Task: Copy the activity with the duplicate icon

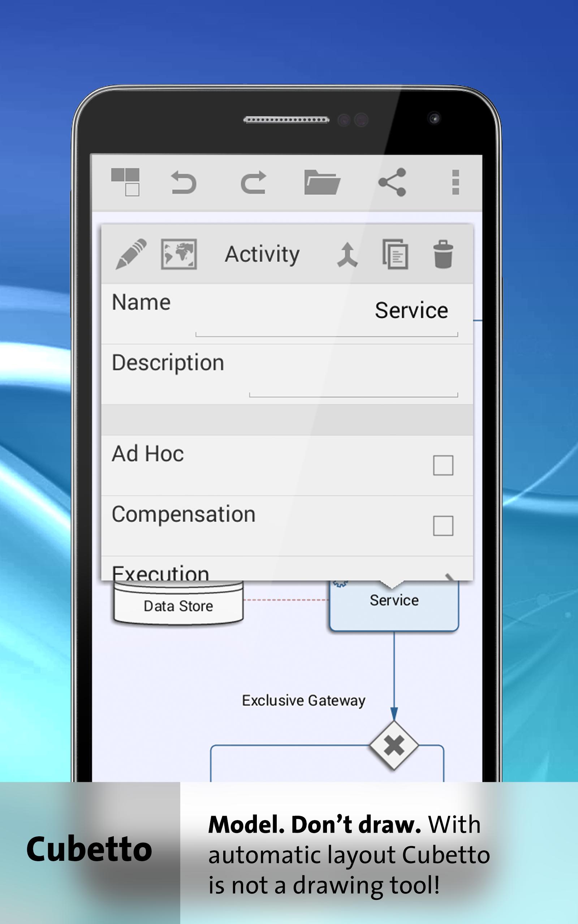Action: [x=395, y=254]
